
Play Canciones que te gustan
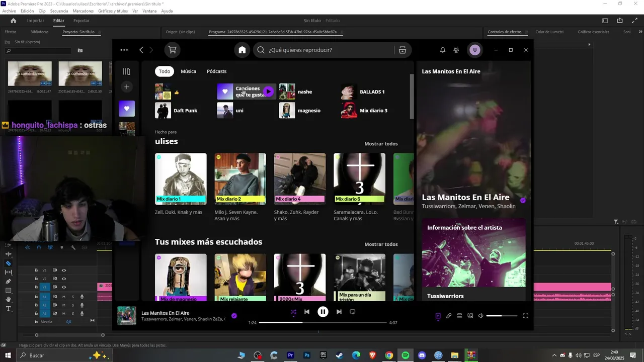pos(269,92)
